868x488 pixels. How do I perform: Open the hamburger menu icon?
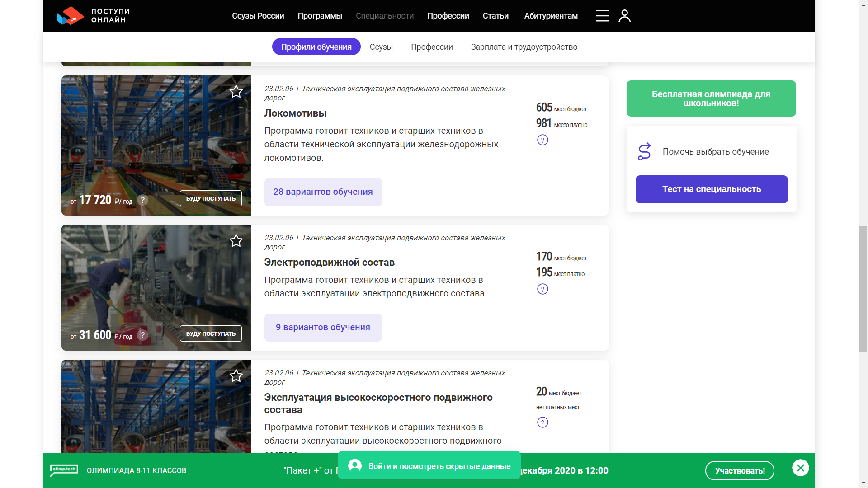[602, 16]
